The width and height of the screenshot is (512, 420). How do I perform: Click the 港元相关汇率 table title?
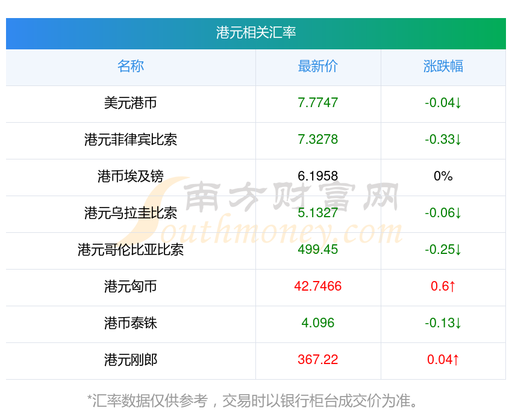255,32
